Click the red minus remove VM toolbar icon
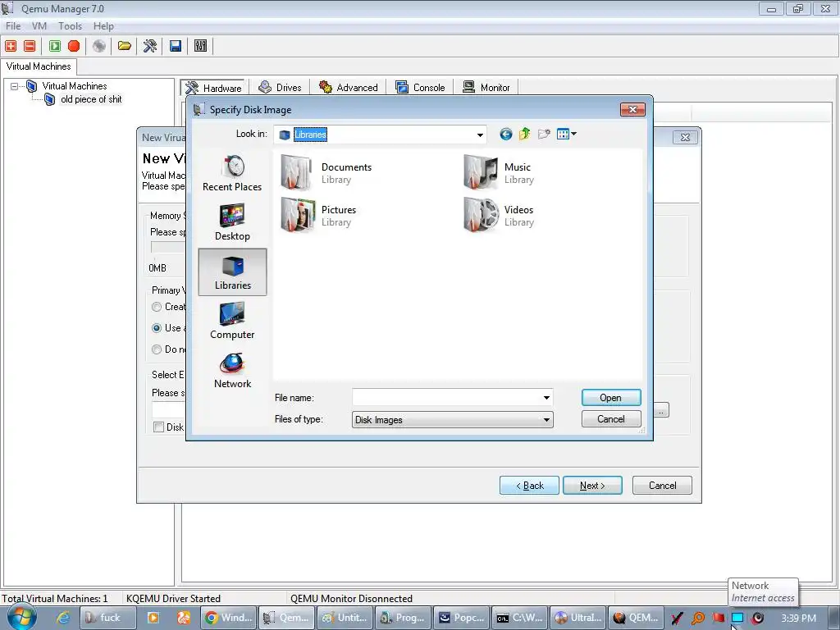 click(30, 46)
